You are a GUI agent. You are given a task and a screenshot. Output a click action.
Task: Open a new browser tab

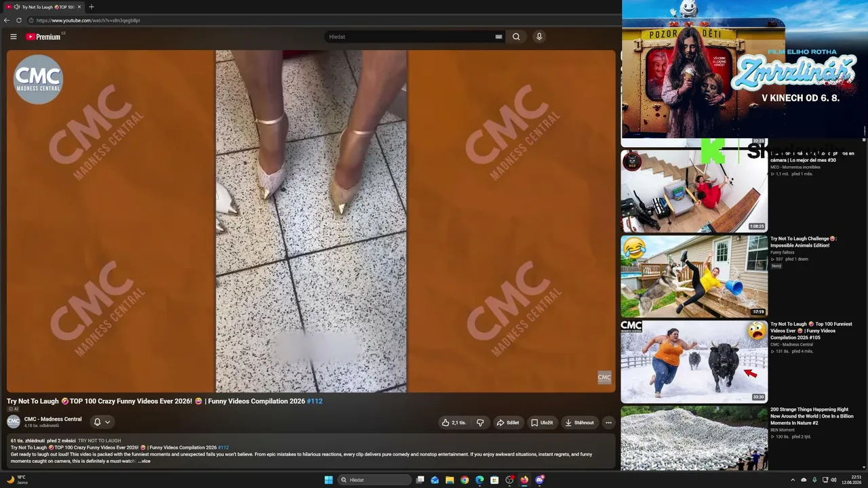tap(92, 7)
